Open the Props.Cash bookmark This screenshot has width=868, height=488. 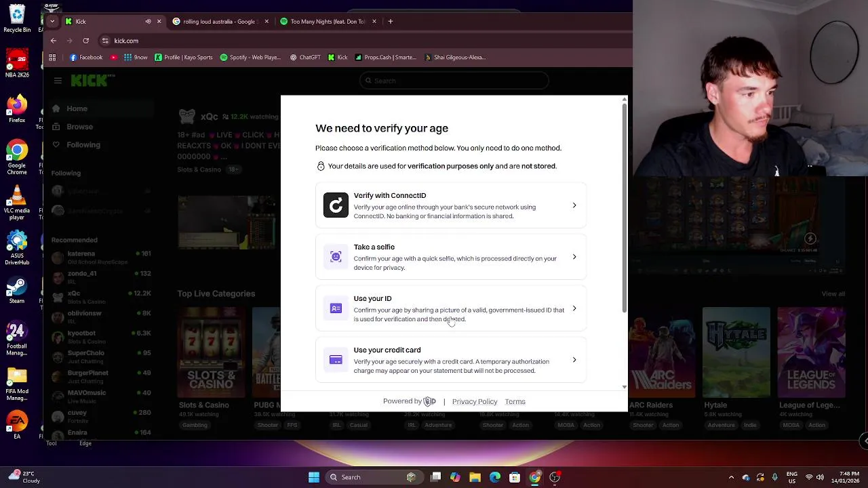[386, 58]
